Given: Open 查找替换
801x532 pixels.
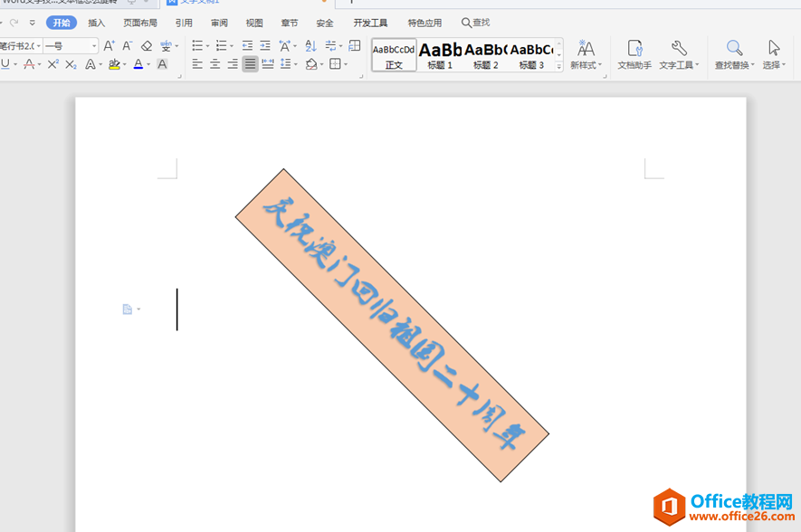Looking at the screenshot, I should point(735,54).
